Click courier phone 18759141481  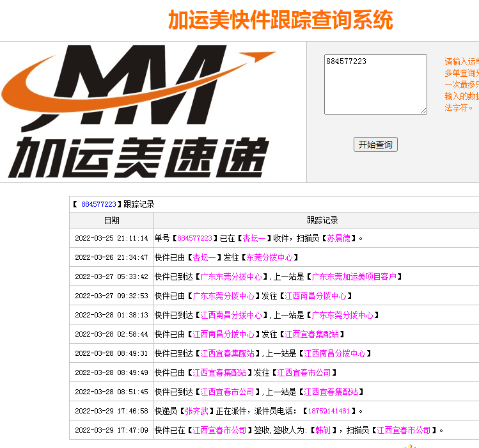(x=329, y=411)
